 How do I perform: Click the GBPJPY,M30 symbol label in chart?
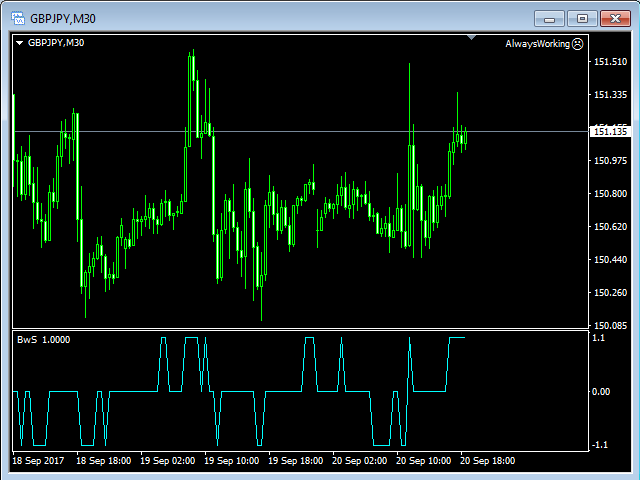coord(56,43)
